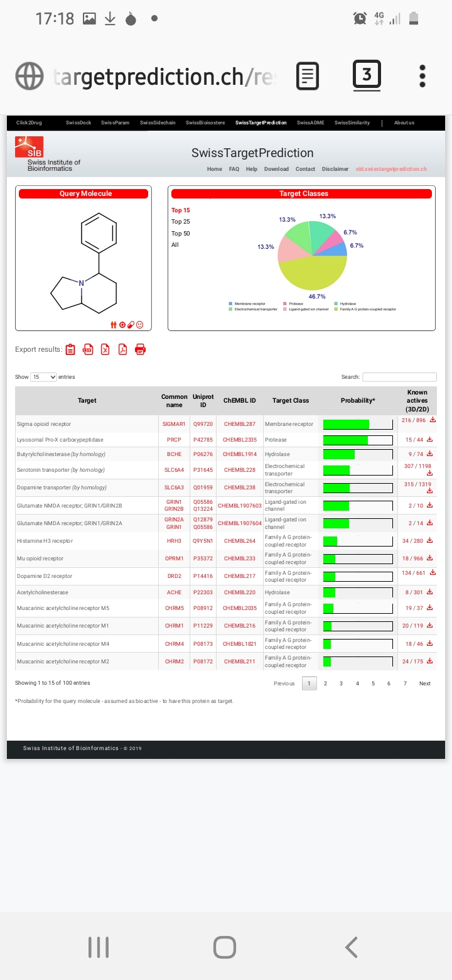Open the Help page link
This screenshot has width=452, height=980.
pyautogui.click(x=252, y=169)
